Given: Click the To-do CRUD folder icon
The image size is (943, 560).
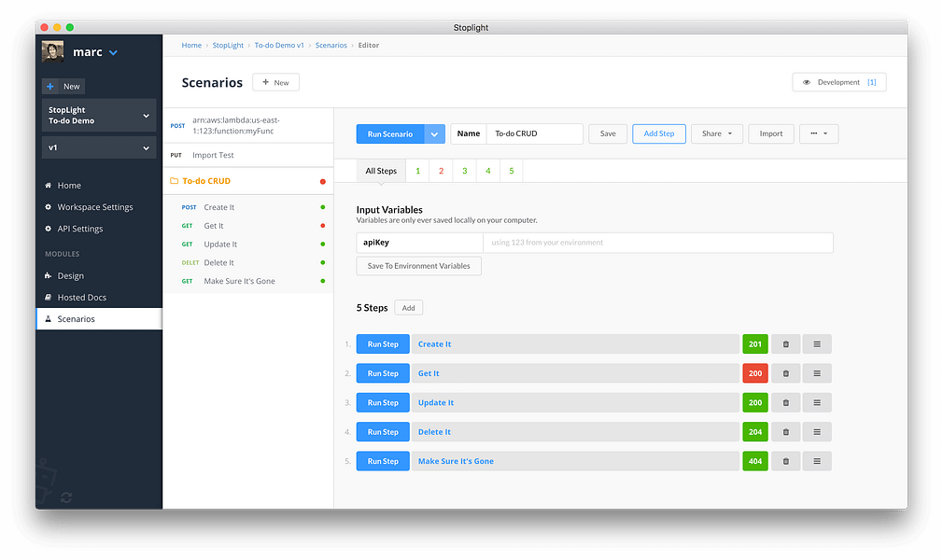Looking at the screenshot, I should (x=175, y=181).
